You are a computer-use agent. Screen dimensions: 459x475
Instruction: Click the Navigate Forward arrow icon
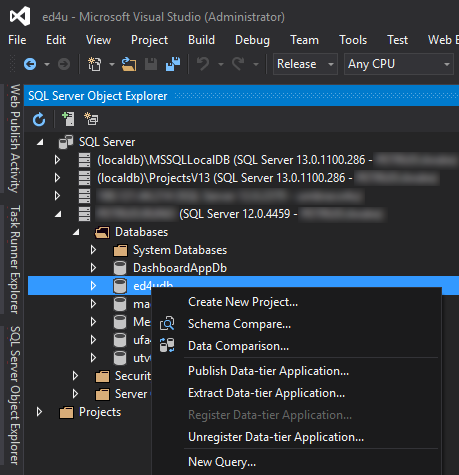point(64,64)
